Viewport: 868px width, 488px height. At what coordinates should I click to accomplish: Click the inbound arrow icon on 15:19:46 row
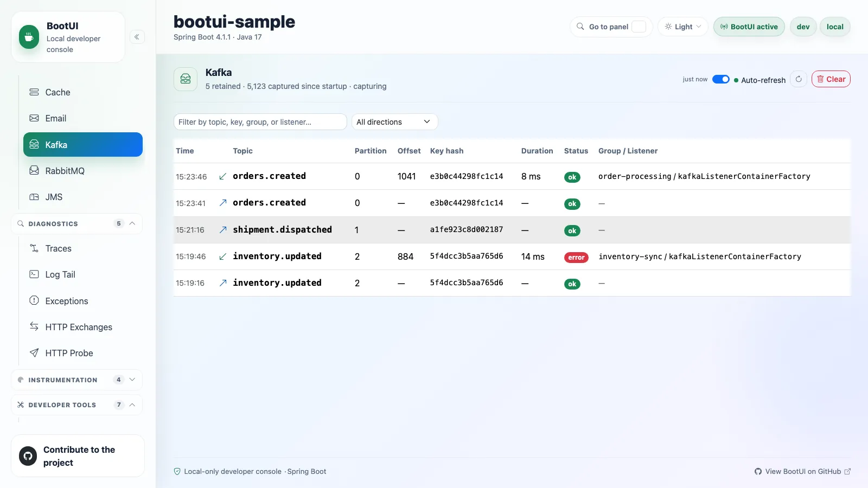pyautogui.click(x=222, y=256)
